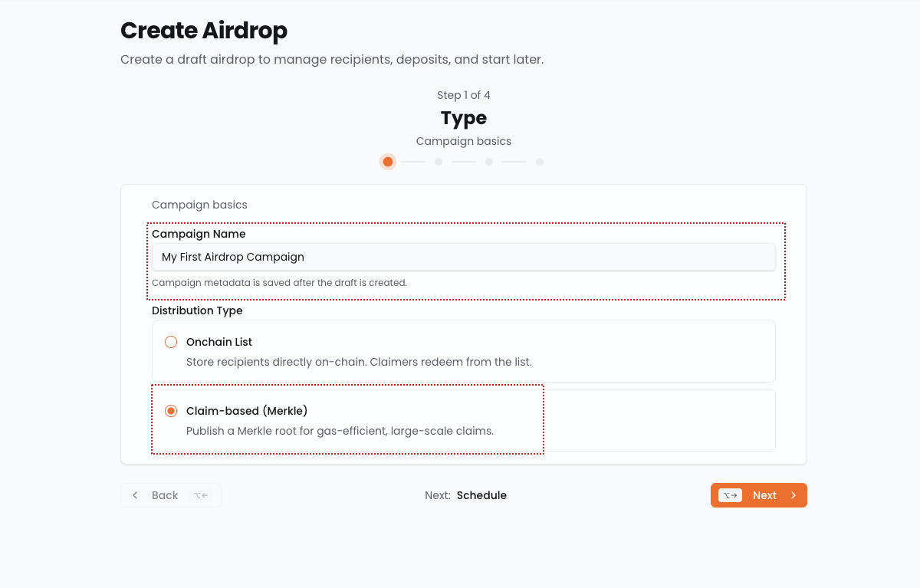The image size is (920, 588).
Task: Click the Distribution Type section label
Action: (197, 310)
